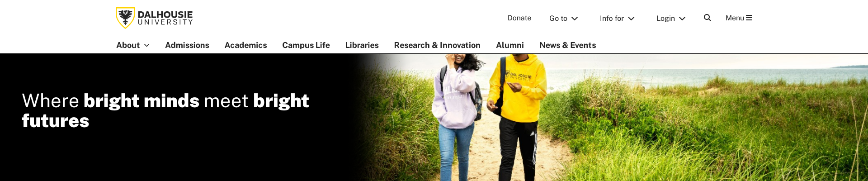
Task: Open Research & Innovation
Action: click(437, 45)
